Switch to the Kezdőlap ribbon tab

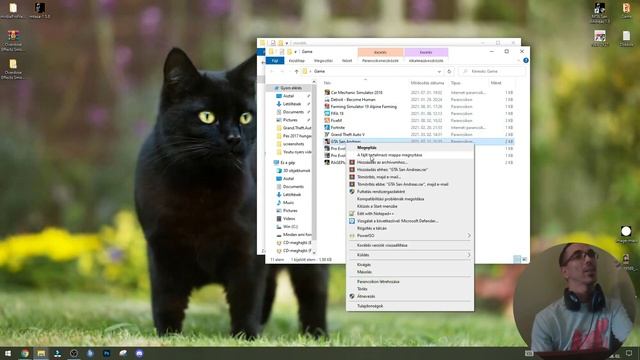pyautogui.click(x=297, y=61)
